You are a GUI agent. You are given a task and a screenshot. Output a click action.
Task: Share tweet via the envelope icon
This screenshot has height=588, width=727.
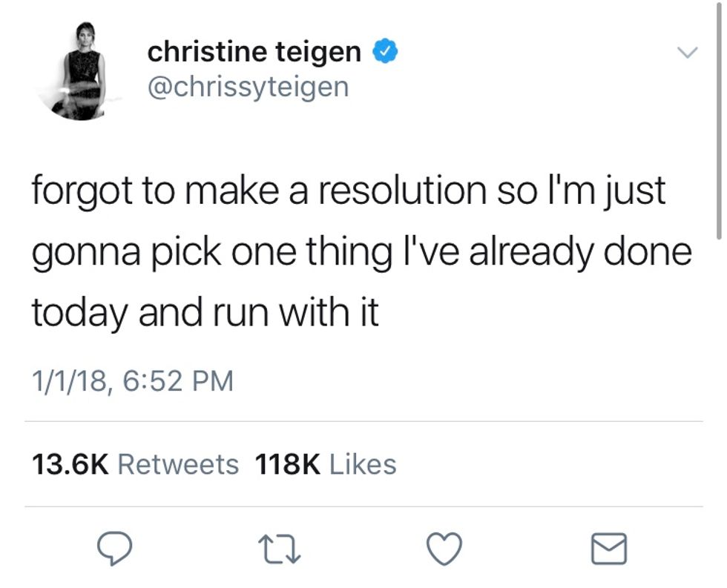coord(609,549)
